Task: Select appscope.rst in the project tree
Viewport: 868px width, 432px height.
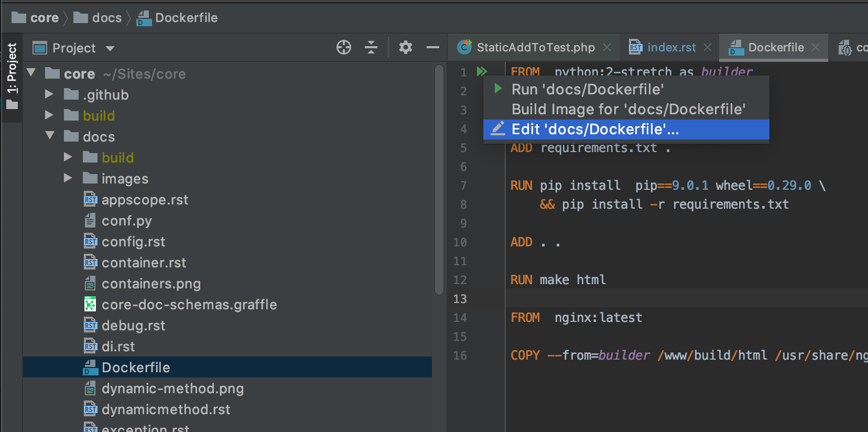Action: click(x=145, y=200)
